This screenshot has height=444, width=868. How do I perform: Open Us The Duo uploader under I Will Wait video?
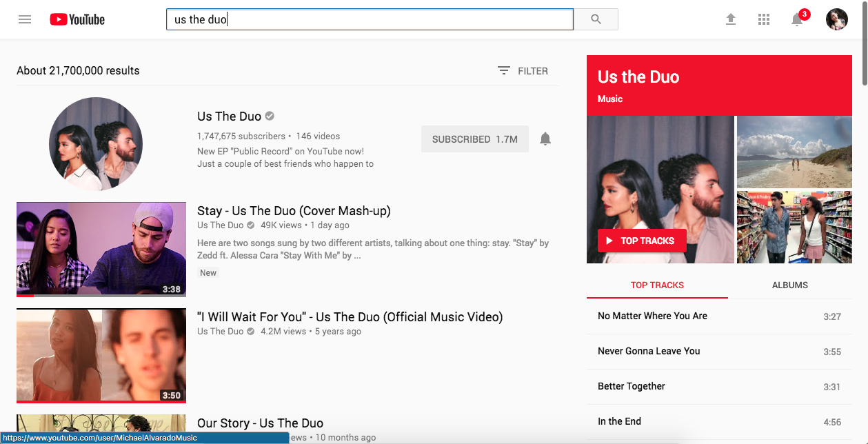point(220,332)
